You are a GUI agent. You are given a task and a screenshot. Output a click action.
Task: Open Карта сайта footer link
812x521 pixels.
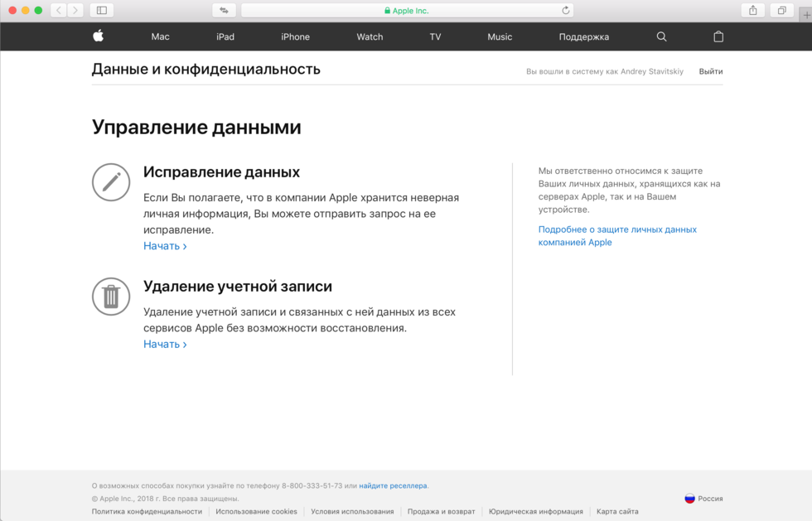coord(617,512)
